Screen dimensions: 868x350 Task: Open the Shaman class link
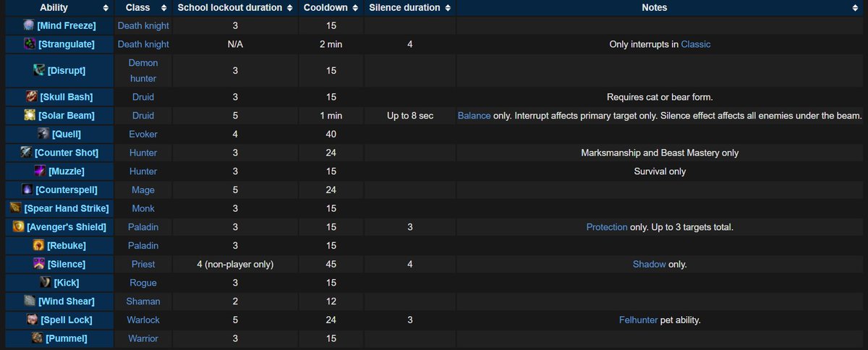[x=143, y=301]
